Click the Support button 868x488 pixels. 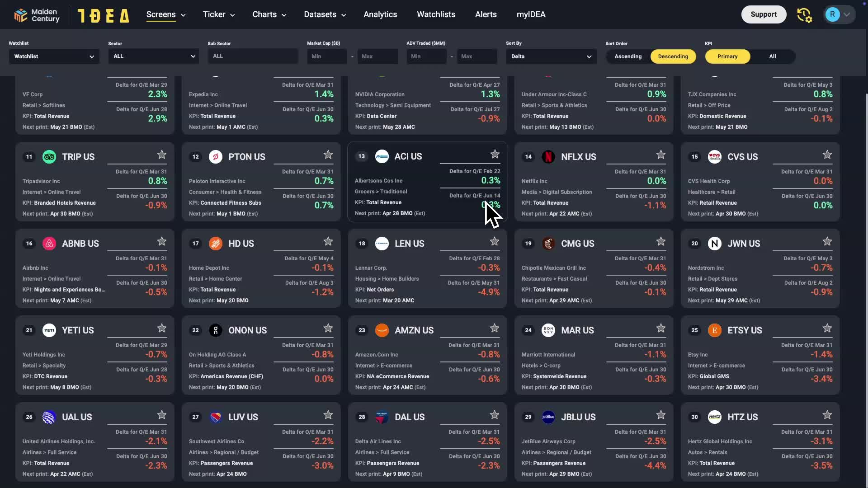click(x=764, y=14)
